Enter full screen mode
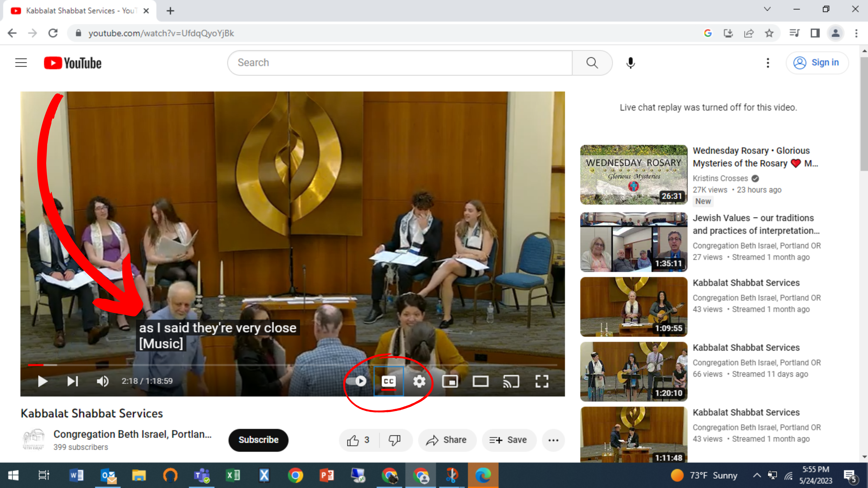The width and height of the screenshot is (868, 488). 542,381
